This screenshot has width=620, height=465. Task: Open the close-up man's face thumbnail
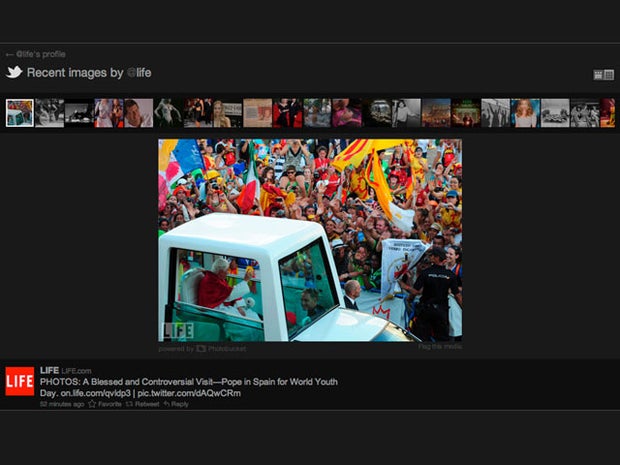coord(139,113)
